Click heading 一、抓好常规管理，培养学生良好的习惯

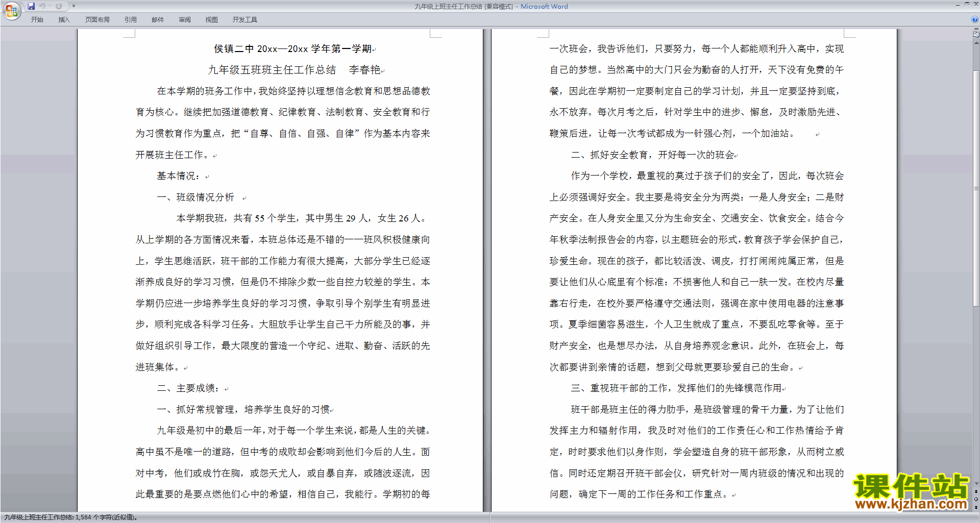point(243,410)
